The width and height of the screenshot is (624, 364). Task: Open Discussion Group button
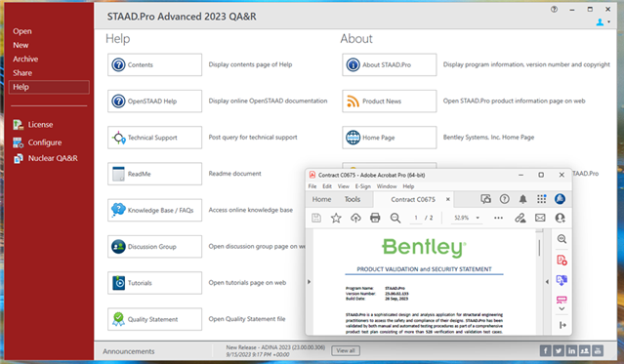pyautogui.click(x=154, y=247)
